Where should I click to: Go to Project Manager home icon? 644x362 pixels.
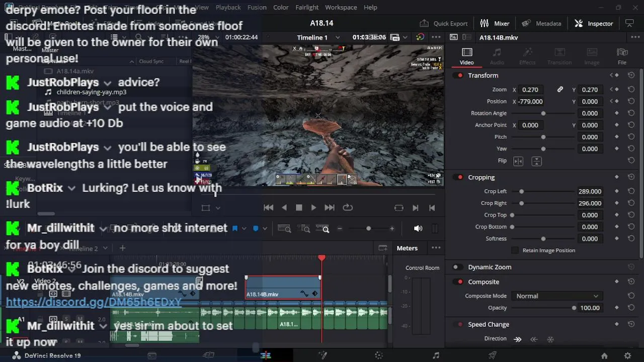[x=604, y=355]
